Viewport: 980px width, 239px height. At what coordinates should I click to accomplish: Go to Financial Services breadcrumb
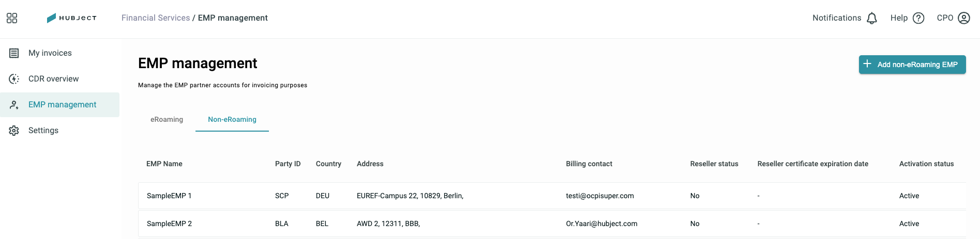point(156,18)
